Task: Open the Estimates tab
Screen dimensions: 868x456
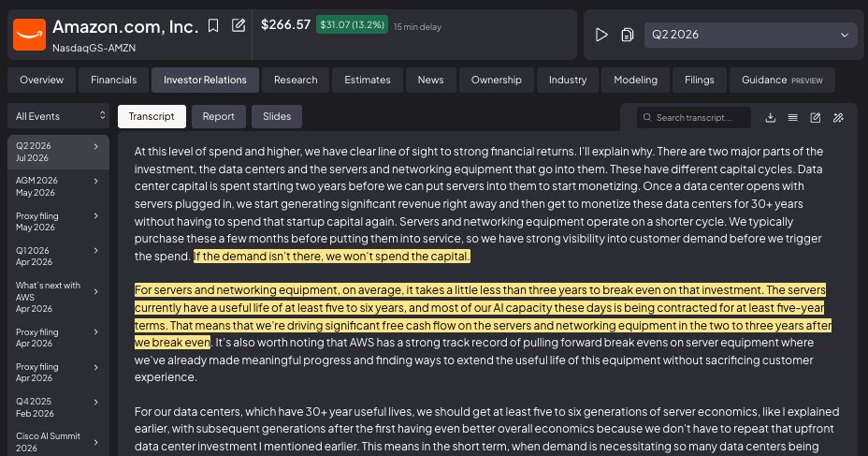Action: (x=367, y=80)
